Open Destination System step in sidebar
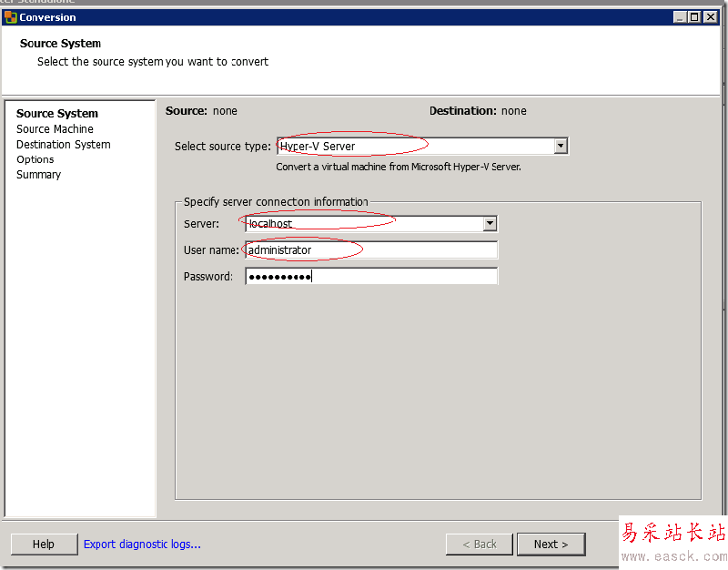The image size is (728, 570). 64,145
